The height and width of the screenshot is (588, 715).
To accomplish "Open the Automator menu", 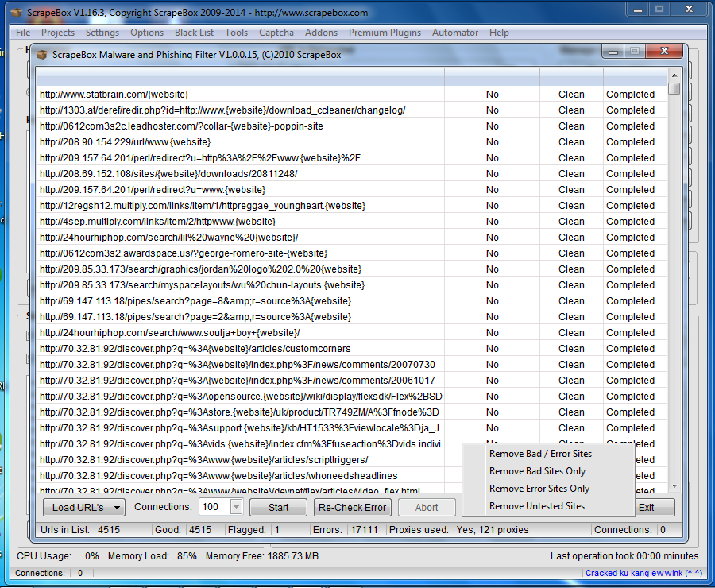I will [x=455, y=33].
